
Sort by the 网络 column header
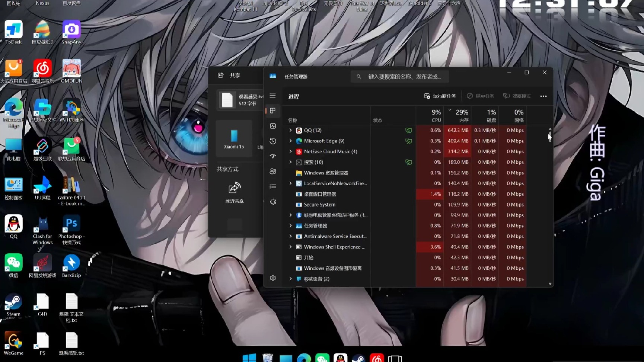[513, 116]
